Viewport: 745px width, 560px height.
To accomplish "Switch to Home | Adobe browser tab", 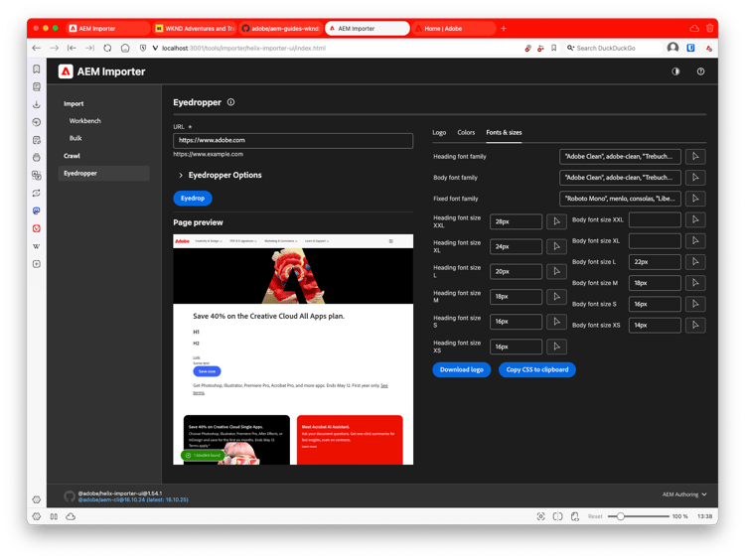I will tap(453, 29).
